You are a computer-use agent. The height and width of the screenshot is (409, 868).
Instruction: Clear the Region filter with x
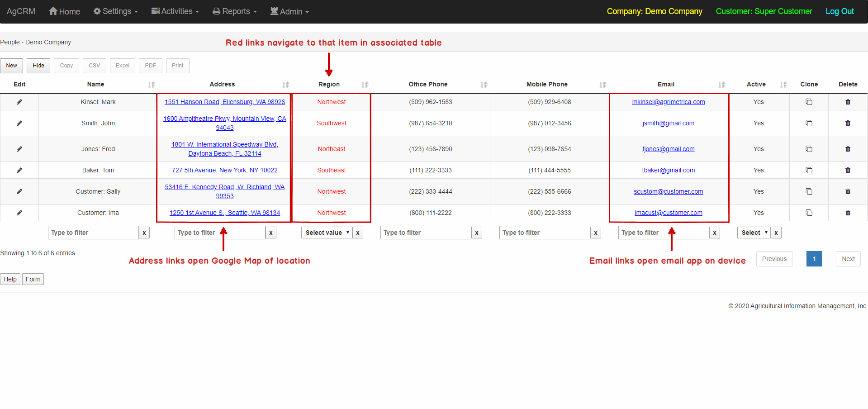[x=358, y=233]
